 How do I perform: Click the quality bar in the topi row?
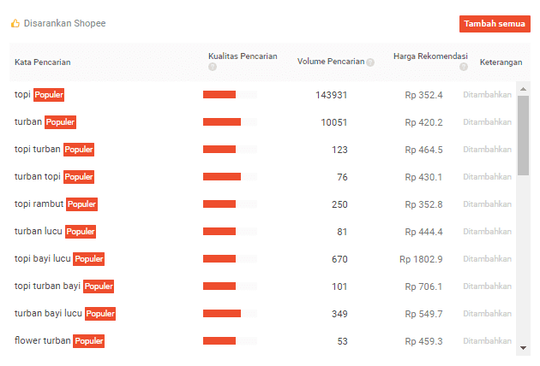tap(230, 95)
